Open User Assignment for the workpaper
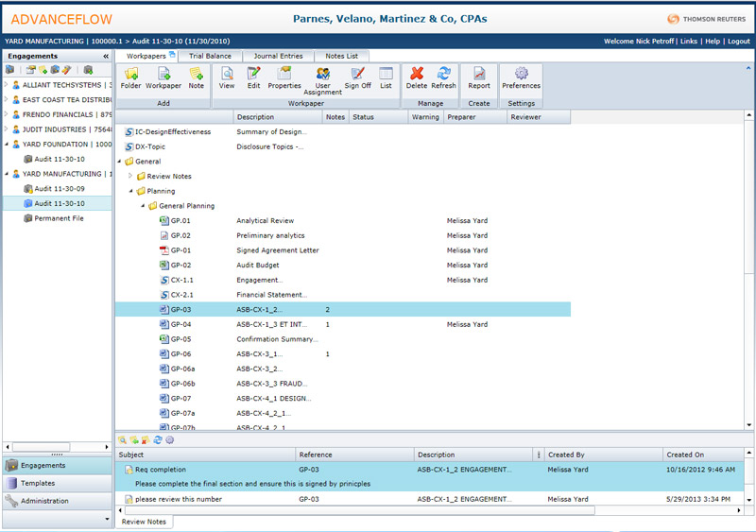The height and width of the screenshot is (532, 756). coord(322,79)
